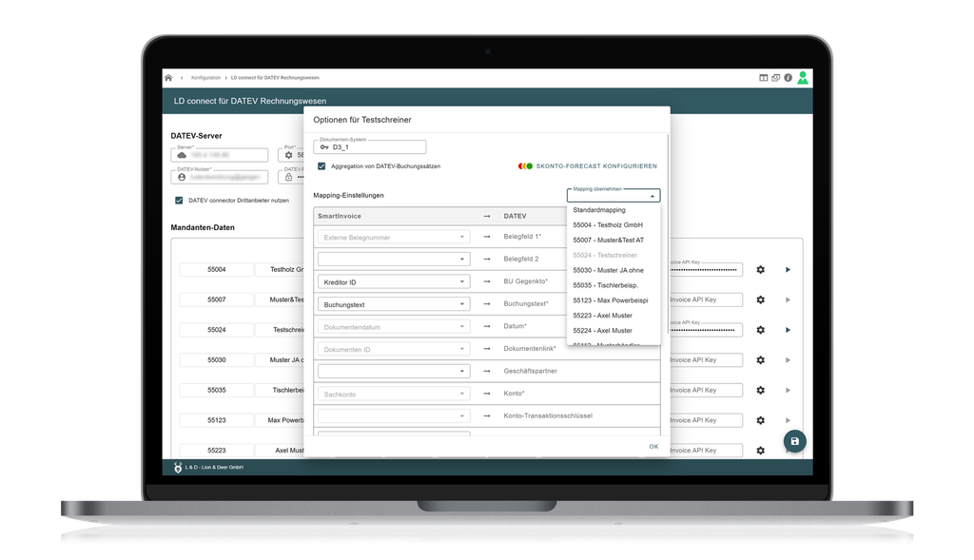Open empty dropdown for Konto-Transaktionsschlüssel
974x560 pixels.
pos(394,416)
